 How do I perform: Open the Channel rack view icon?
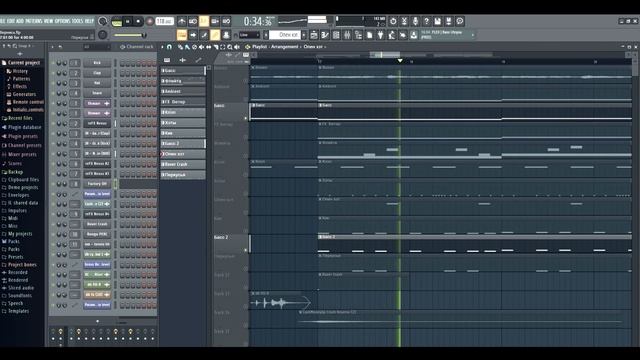[336, 35]
